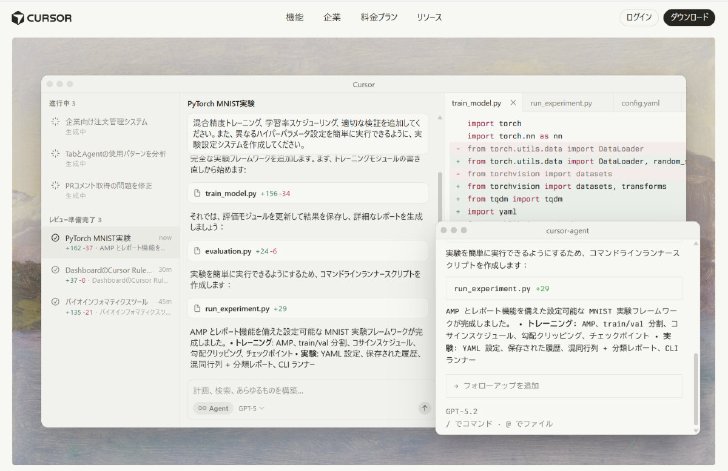Select the PRコメント取得の問題を修正 task
Viewport: 728px width, 471px height.
coord(110,190)
